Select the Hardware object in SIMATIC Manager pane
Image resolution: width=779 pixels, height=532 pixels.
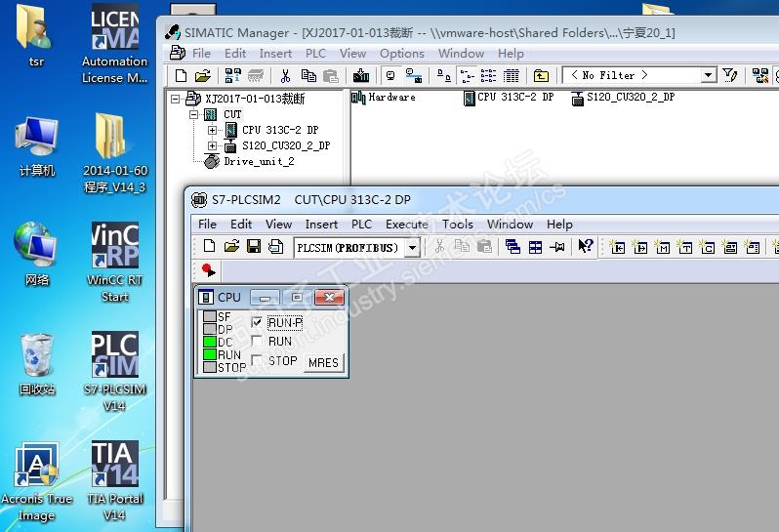coord(384,97)
